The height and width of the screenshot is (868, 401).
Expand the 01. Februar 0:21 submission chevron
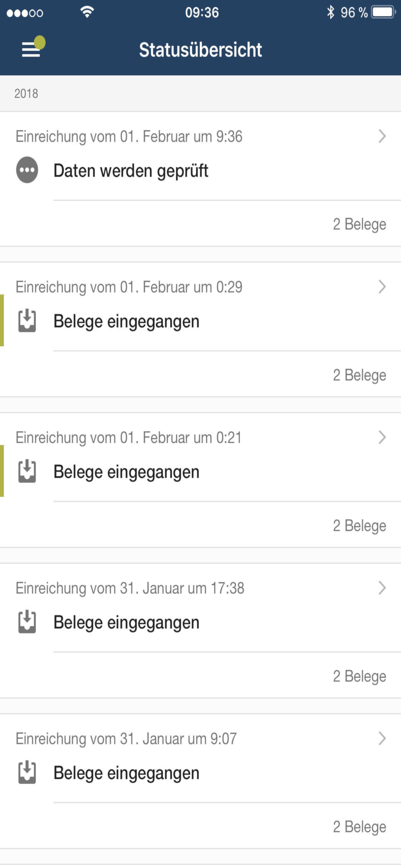(382, 437)
